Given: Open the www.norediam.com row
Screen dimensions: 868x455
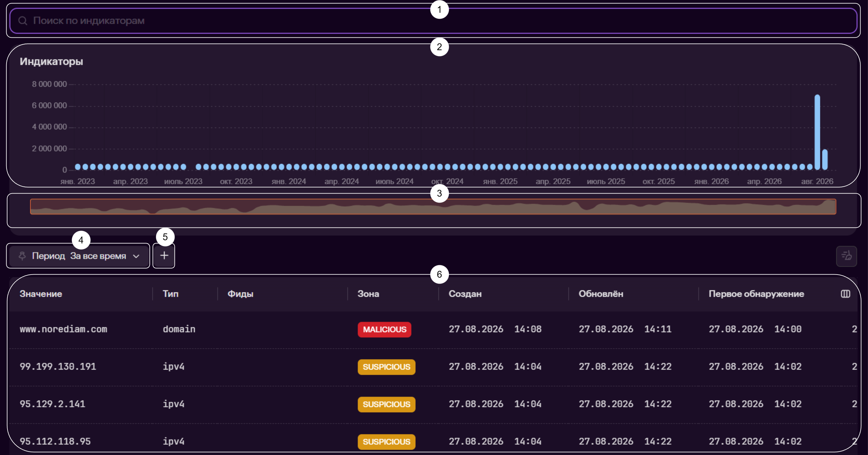Looking at the screenshot, I should pos(433,329).
